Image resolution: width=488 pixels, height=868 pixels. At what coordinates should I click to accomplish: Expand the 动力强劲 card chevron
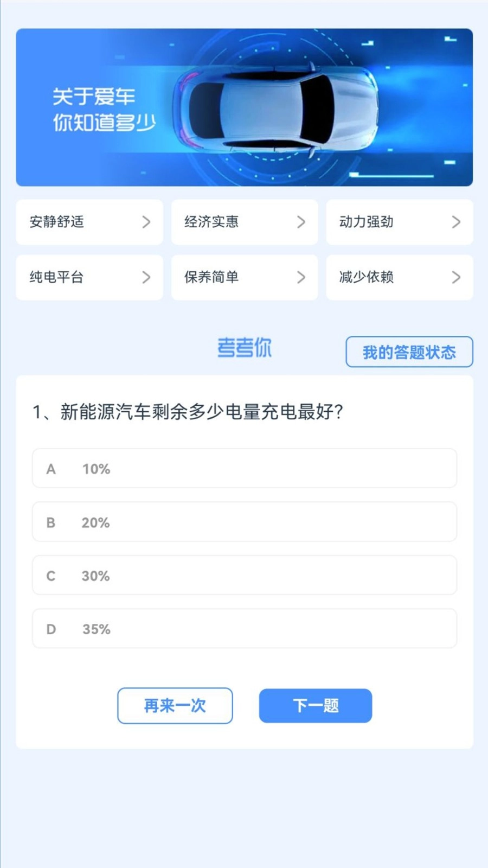455,222
